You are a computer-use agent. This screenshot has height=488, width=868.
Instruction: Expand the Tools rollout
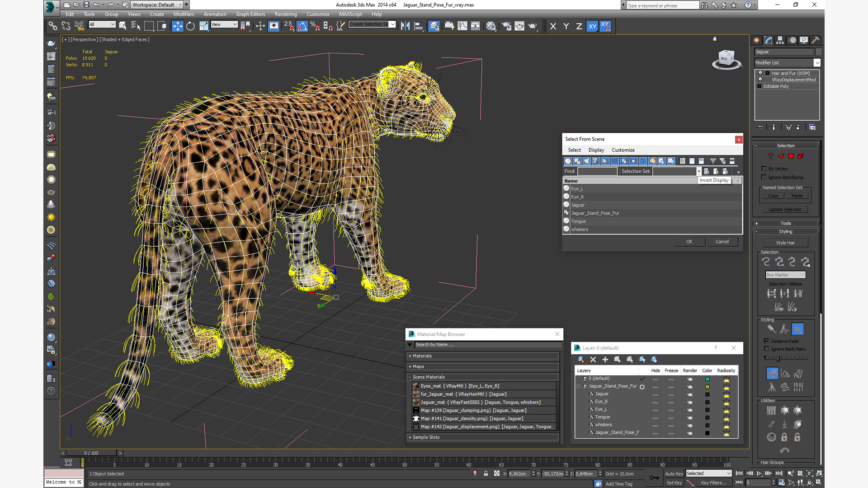785,223
